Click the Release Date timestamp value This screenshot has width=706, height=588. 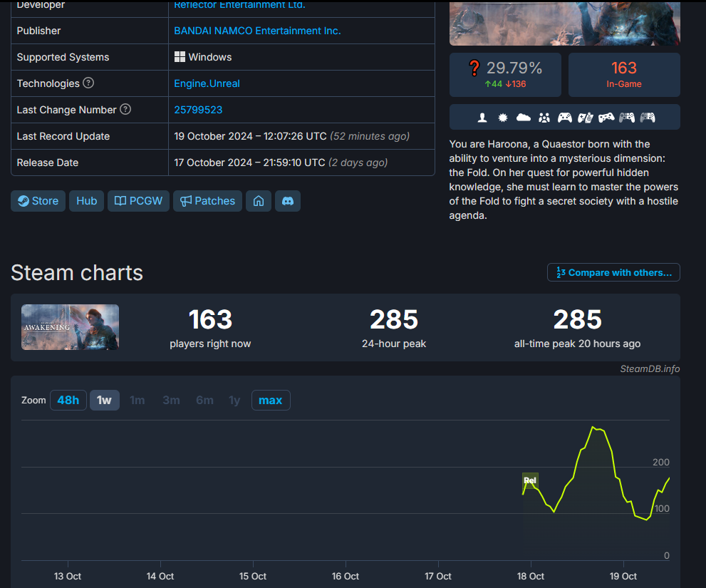pyautogui.click(x=281, y=163)
